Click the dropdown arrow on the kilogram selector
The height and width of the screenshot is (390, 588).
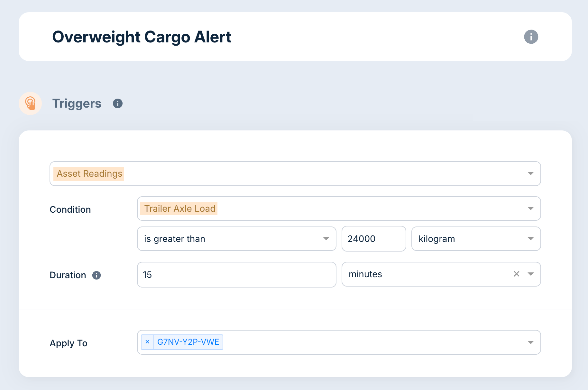click(x=530, y=239)
